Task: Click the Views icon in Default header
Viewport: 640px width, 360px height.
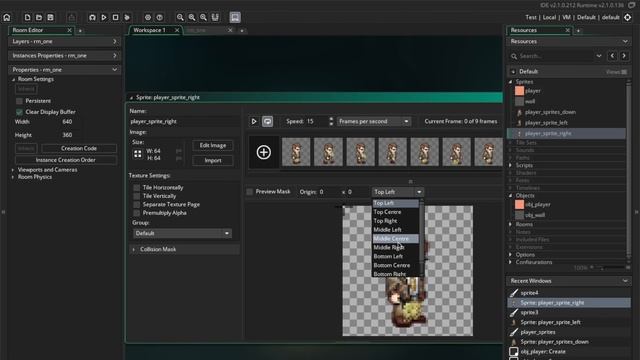Action: [x=624, y=72]
